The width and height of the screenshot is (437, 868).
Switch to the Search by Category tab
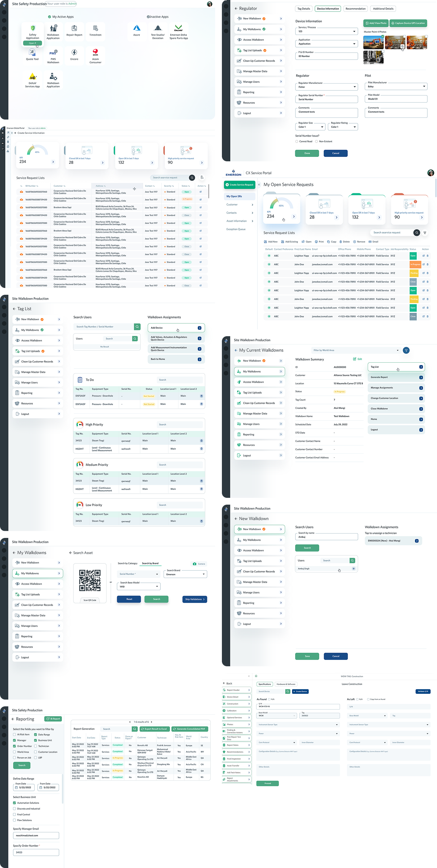click(x=128, y=563)
